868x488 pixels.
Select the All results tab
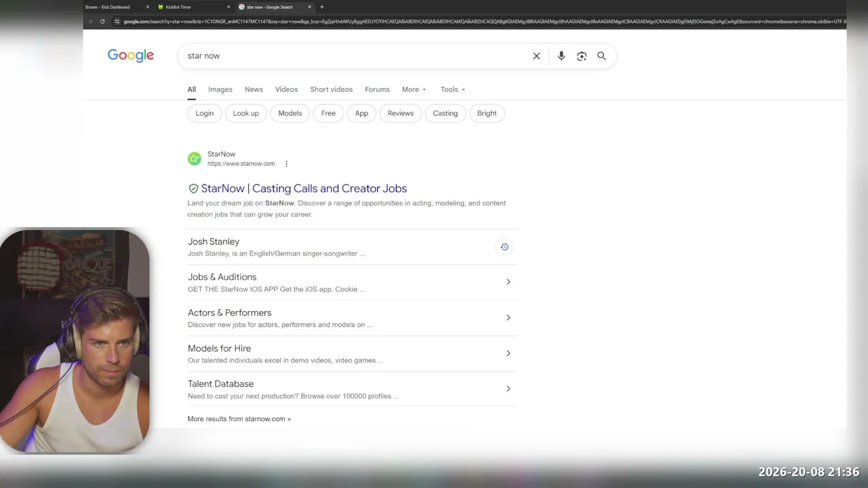[192, 89]
